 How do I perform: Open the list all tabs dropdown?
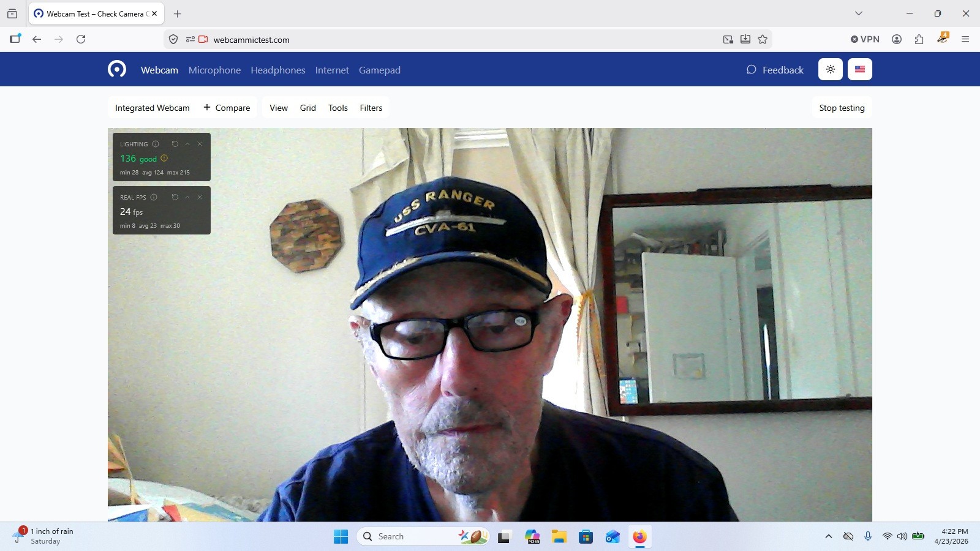(859, 13)
